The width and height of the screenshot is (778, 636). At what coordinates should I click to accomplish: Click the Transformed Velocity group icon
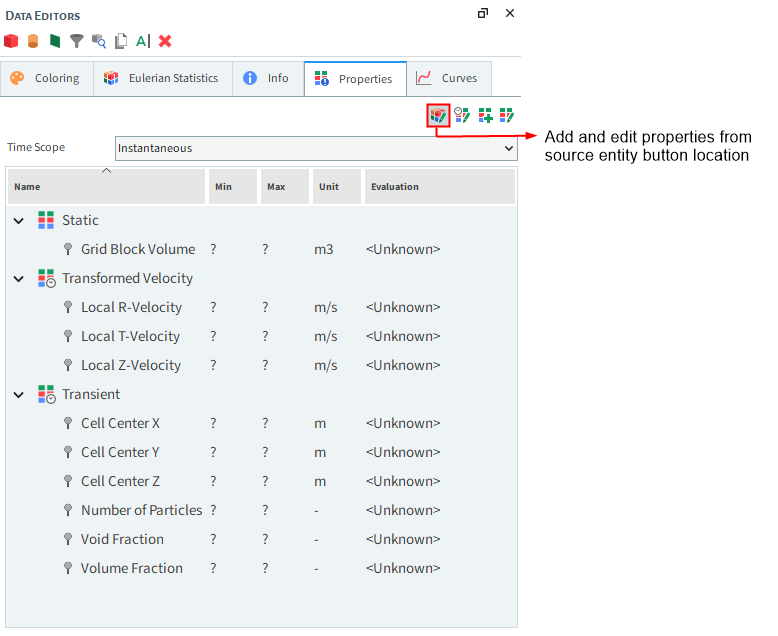coord(47,278)
